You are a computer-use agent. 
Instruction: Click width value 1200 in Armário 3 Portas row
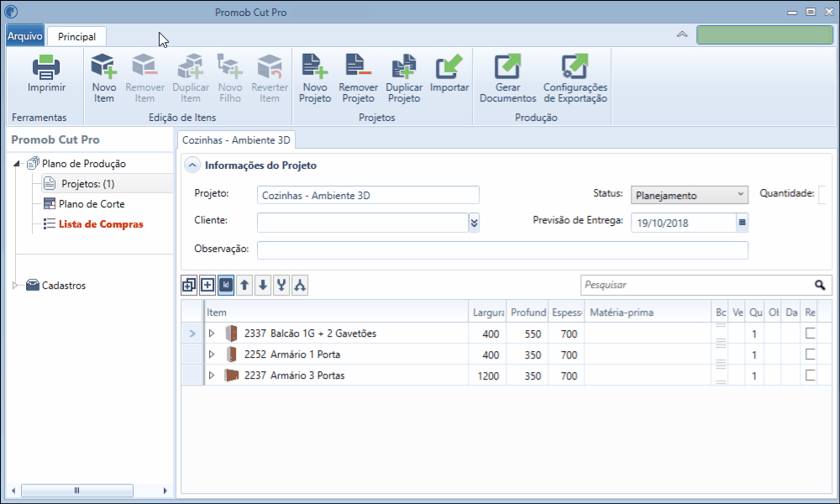(488, 376)
